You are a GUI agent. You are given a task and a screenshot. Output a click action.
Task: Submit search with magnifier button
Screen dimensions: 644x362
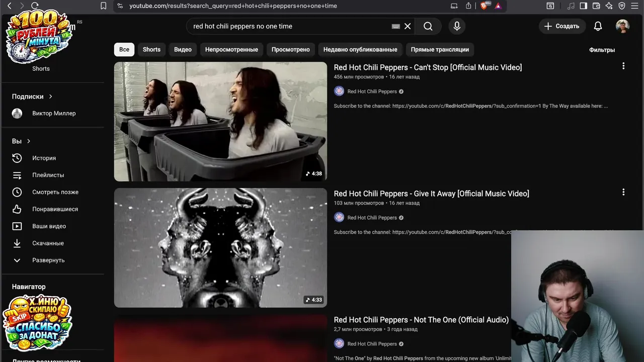pyautogui.click(x=428, y=26)
